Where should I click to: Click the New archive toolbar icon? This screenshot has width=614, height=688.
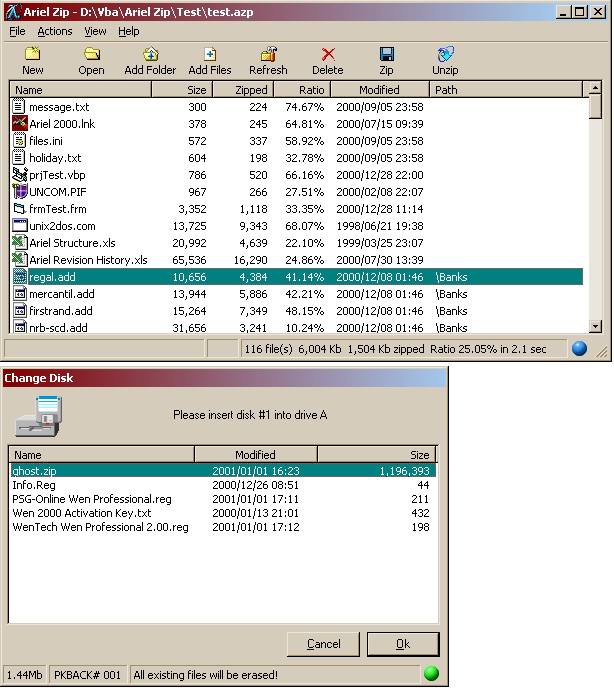(33, 55)
